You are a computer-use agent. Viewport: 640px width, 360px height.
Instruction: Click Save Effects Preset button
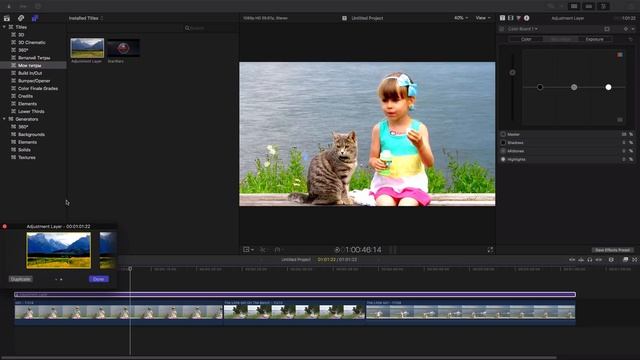pos(612,250)
